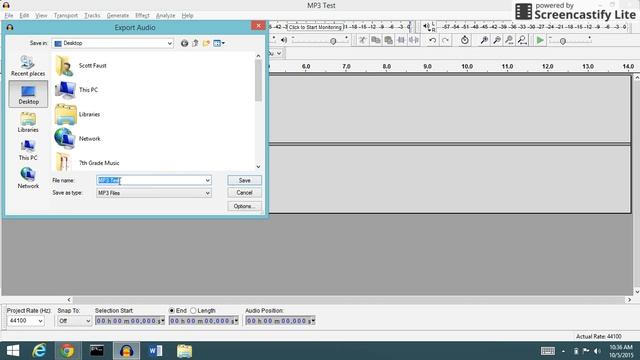Click the Copy tool in Audacity toolbar
640x360 pixels.
pos(376,40)
